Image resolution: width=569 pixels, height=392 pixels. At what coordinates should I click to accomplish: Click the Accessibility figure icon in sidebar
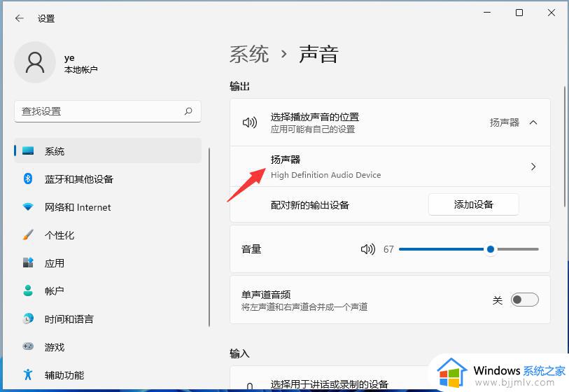point(28,374)
